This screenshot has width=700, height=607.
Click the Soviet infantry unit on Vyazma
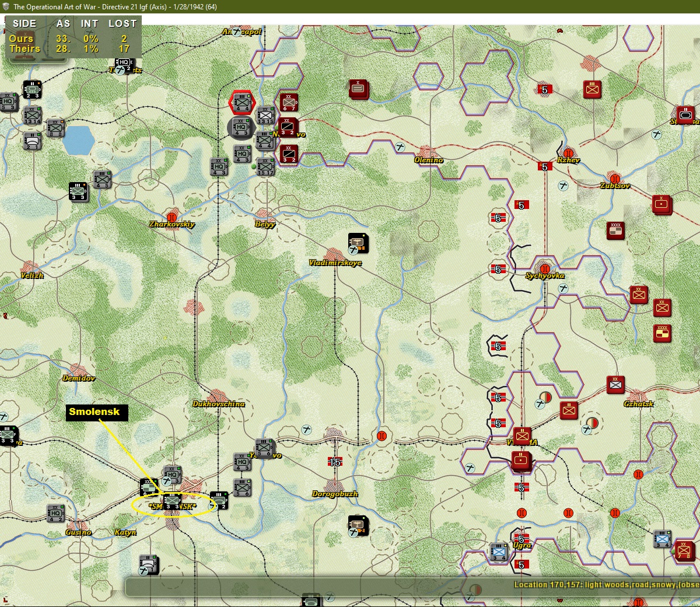(x=522, y=435)
